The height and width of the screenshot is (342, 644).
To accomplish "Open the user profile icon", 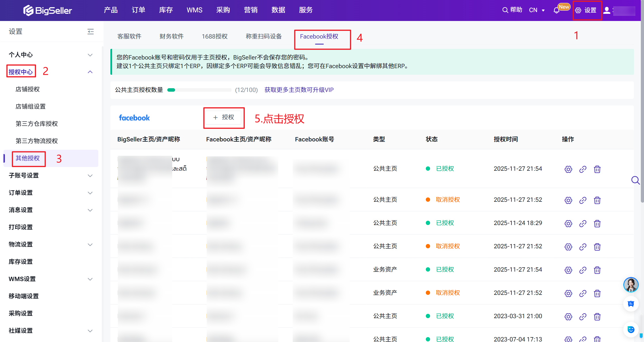I will click(607, 10).
